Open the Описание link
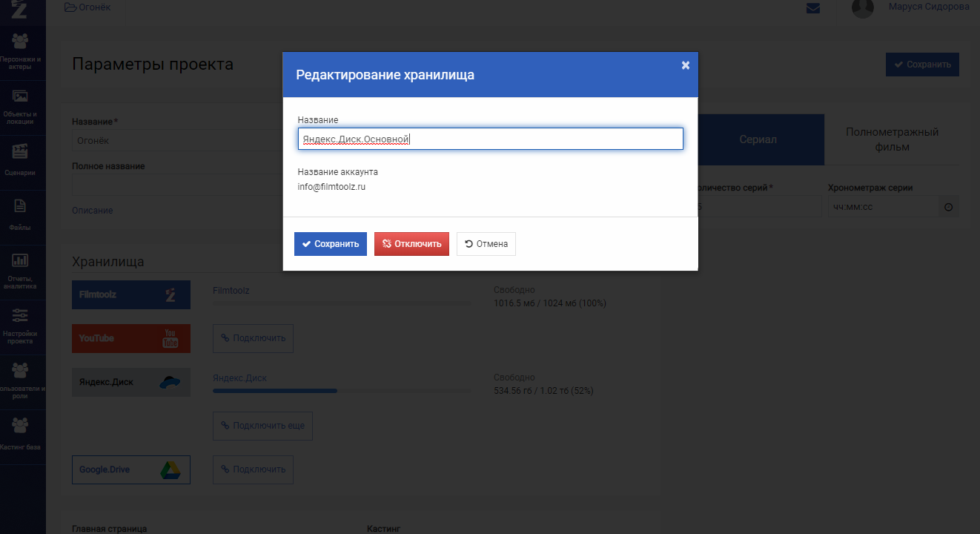 point(93,211)
